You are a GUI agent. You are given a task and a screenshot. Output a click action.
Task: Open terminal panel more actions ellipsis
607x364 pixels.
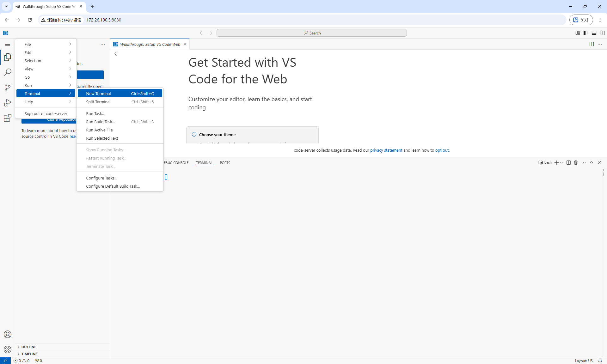(x=584, y=163)
